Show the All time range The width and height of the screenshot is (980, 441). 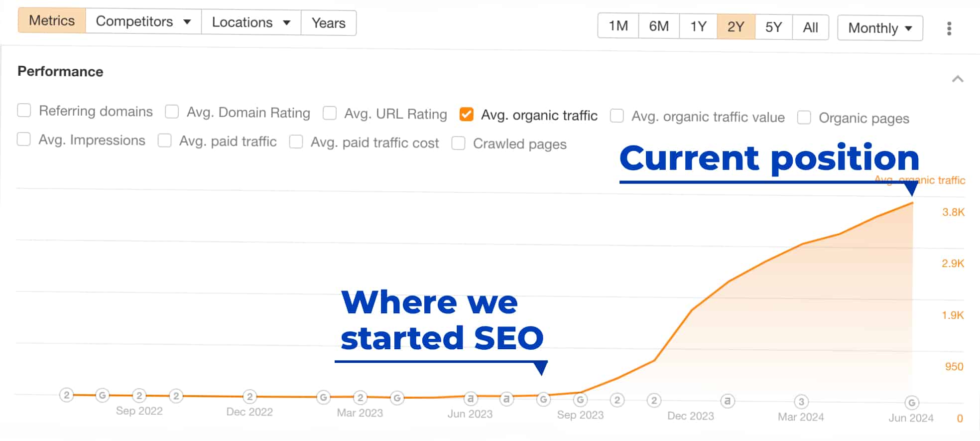pyautogui.click(x=810, y=27)
